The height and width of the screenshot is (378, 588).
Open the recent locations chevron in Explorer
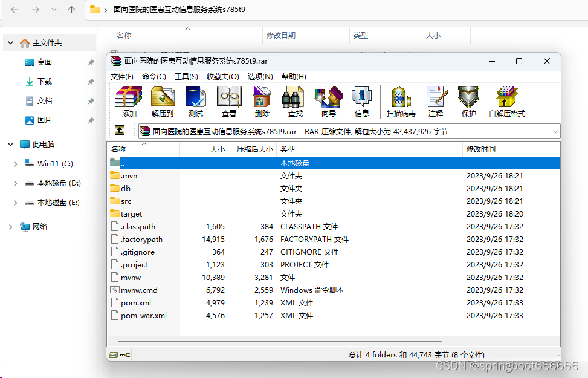pyautogui.click(x=54, y=10)
